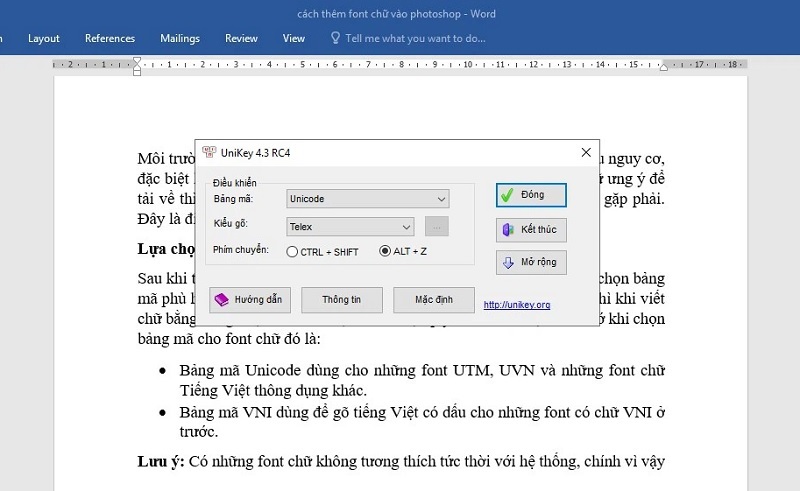Image resolution: width=800 pixels, height=491 pixels.
Task: Click the ellipsis button beside Kiểu gõ
Action: [x=437, y=227]
